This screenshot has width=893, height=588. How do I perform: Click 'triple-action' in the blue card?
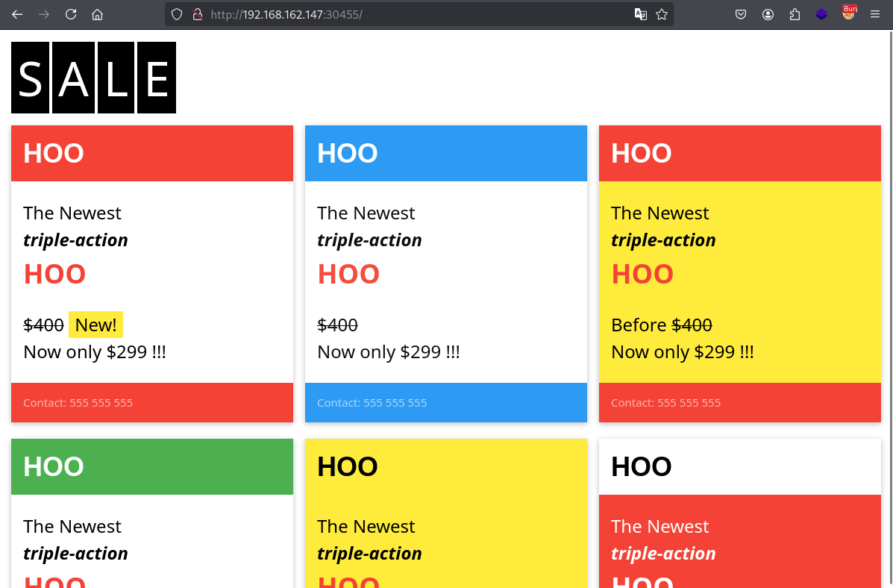pyautogui.click(x=369, y=240)
